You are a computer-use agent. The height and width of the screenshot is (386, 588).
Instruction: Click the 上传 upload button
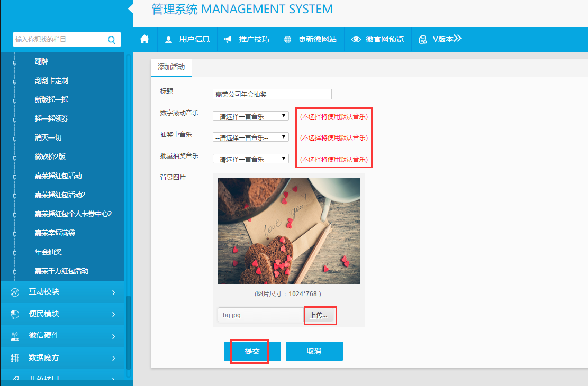point(319,315)
